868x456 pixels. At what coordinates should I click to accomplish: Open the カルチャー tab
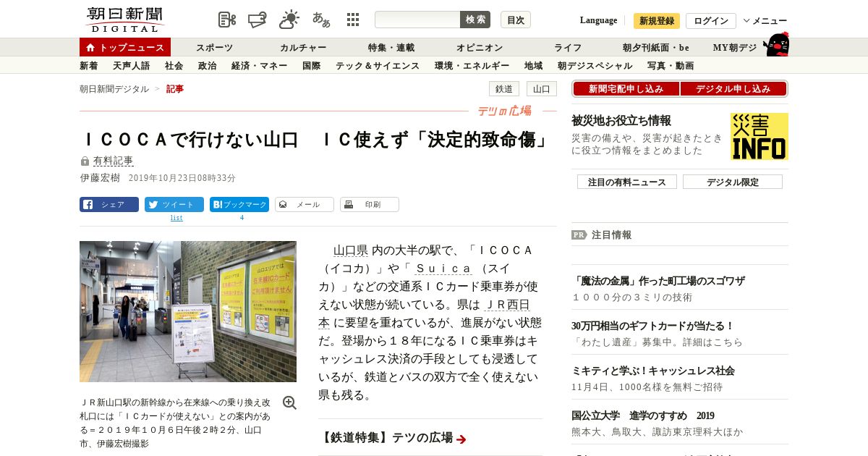[303, 48]
